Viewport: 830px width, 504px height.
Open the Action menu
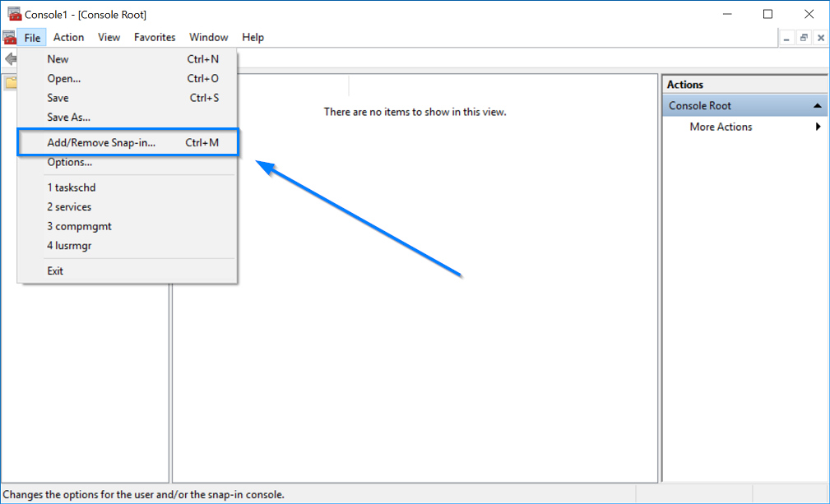point(69,38)
